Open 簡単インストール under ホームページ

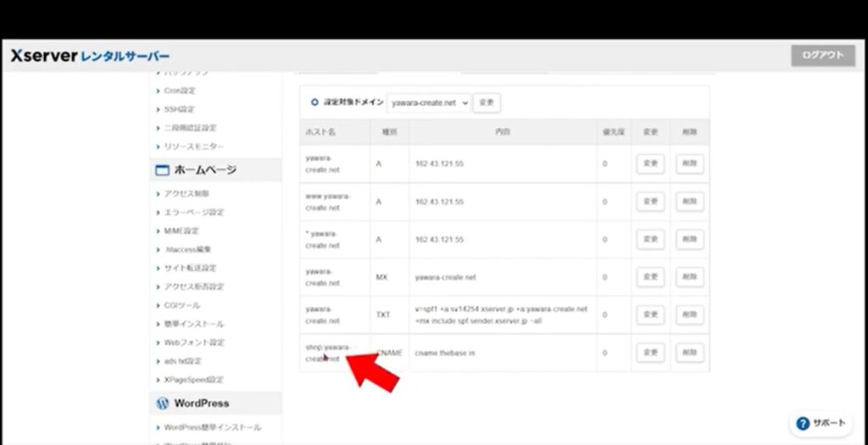194,325
